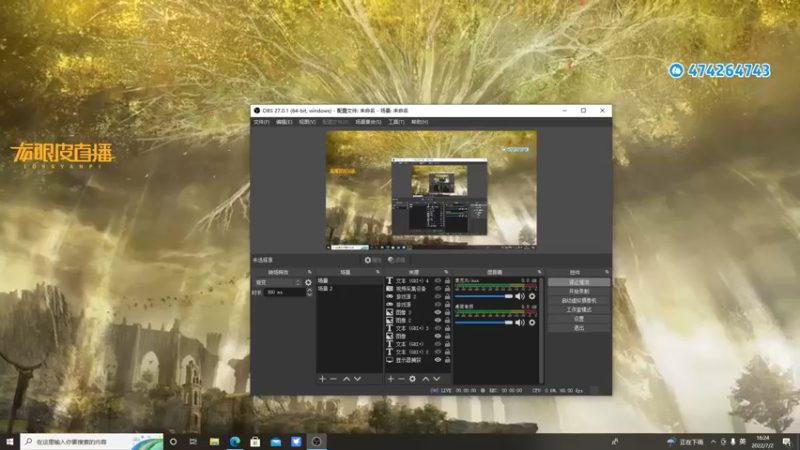Viewport: 800px width, 450px height.
Task: Click 启动虚拟摄像机 button
Action: (579, 301)
